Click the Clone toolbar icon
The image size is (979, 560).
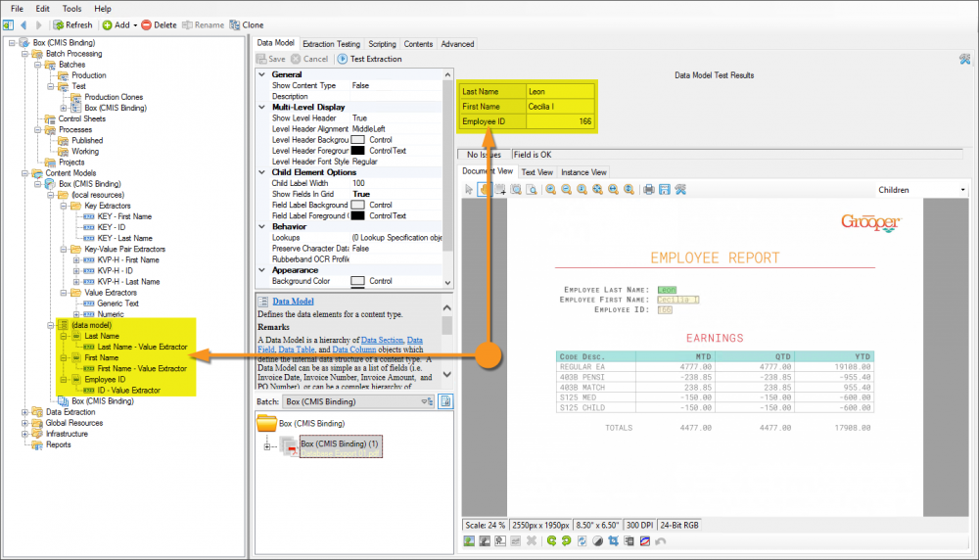[234, 24]
